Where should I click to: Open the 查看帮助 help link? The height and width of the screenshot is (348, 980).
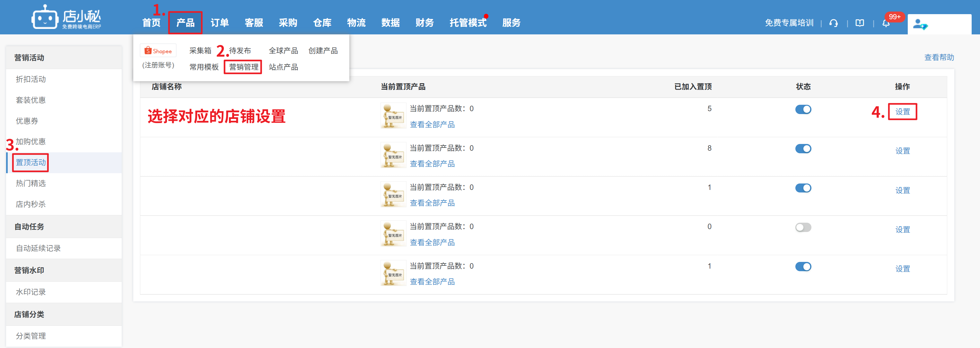pyautogui.click(x=939, y=58)
